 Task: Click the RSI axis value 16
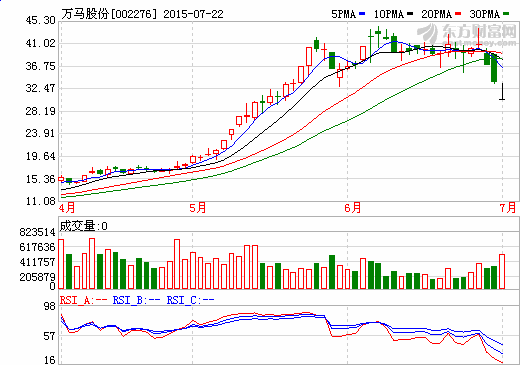point(50,360)
